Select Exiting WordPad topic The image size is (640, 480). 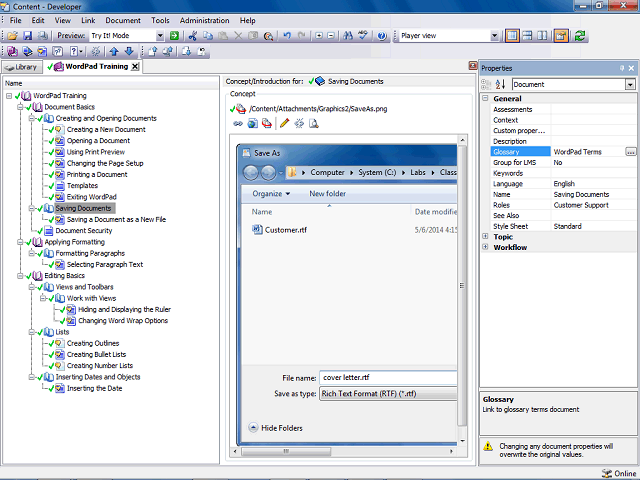[91, 197]
